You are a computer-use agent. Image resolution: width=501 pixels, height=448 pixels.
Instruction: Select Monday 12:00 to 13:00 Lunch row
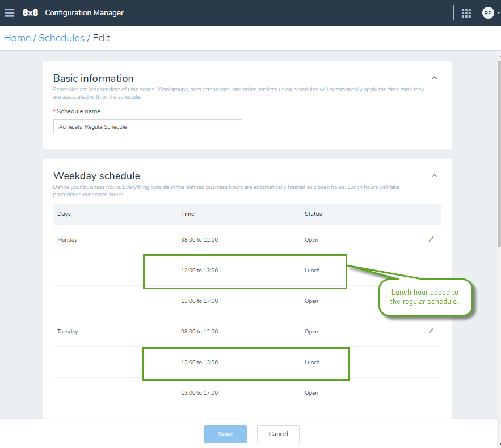pyautogui.click(x=247, y=270)
